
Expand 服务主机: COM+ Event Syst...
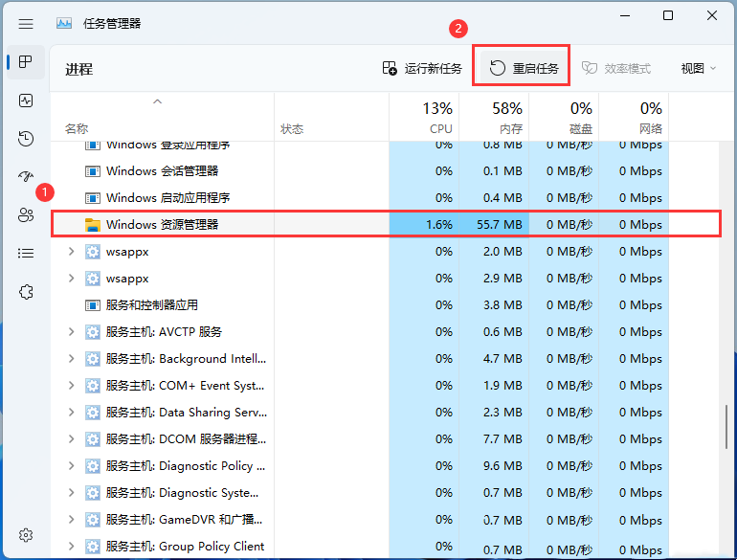(72, 386)
